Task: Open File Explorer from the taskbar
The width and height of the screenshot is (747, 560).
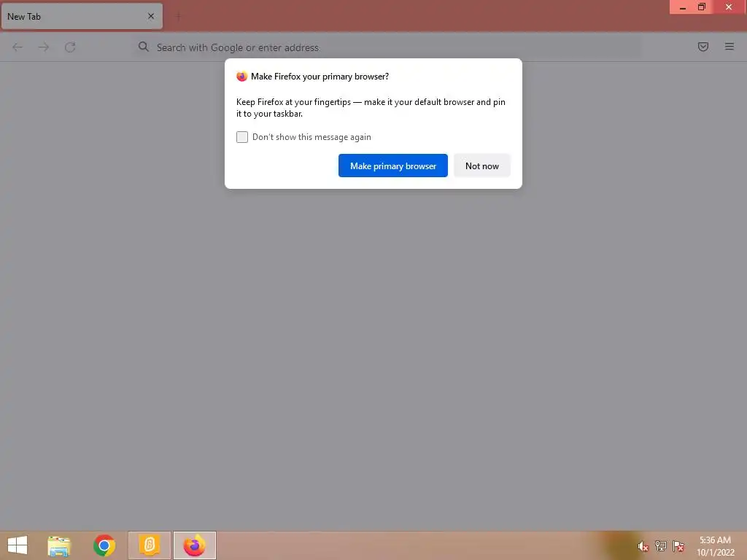Action: pos(59,545)
